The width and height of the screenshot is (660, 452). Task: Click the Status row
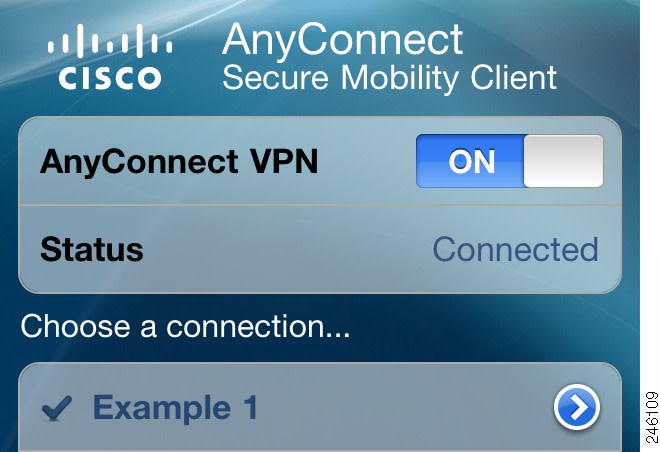tap(320, 249)
